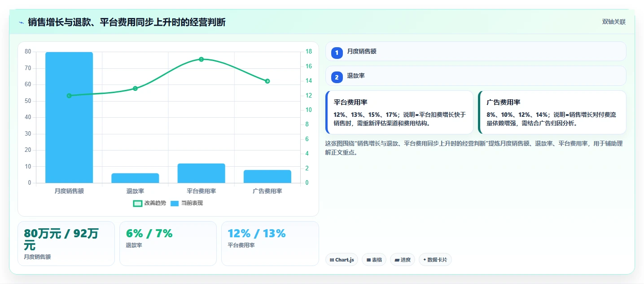Click the 双轴关联 label

pos(613,22)
